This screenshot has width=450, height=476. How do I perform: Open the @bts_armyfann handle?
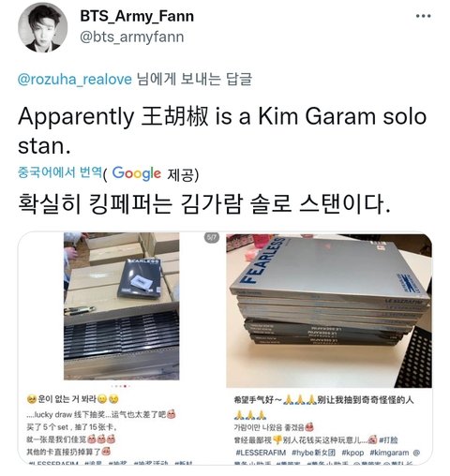click(x=132, y=37)
